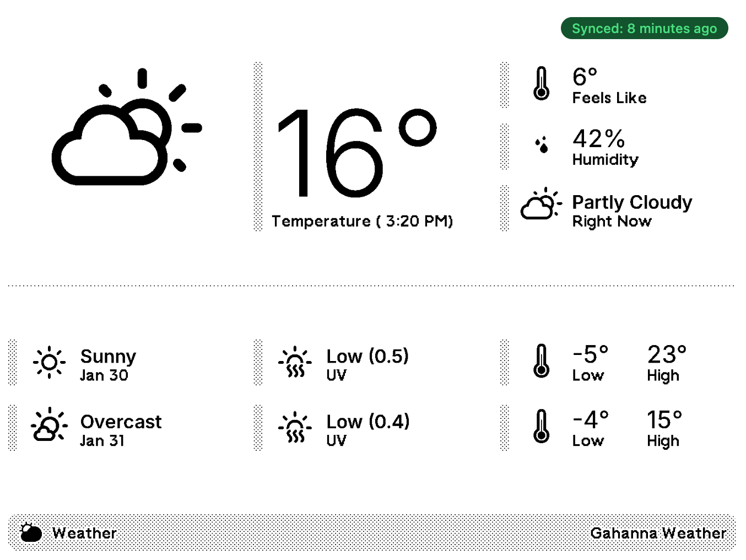Click the UV icon beside Low (0.4)
Screen dimensions: 746x560
[x=295, y=427]
